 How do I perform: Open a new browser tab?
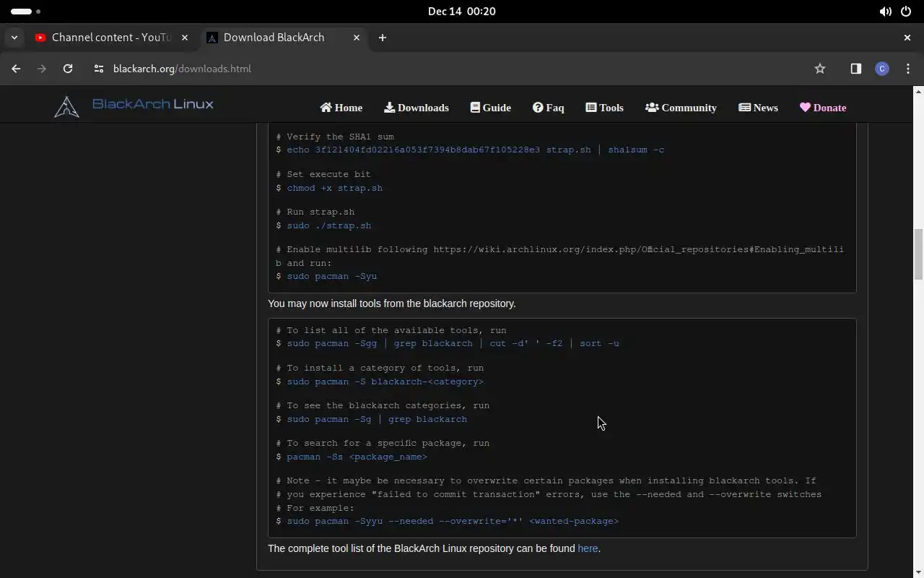click(x=383, y=38)
